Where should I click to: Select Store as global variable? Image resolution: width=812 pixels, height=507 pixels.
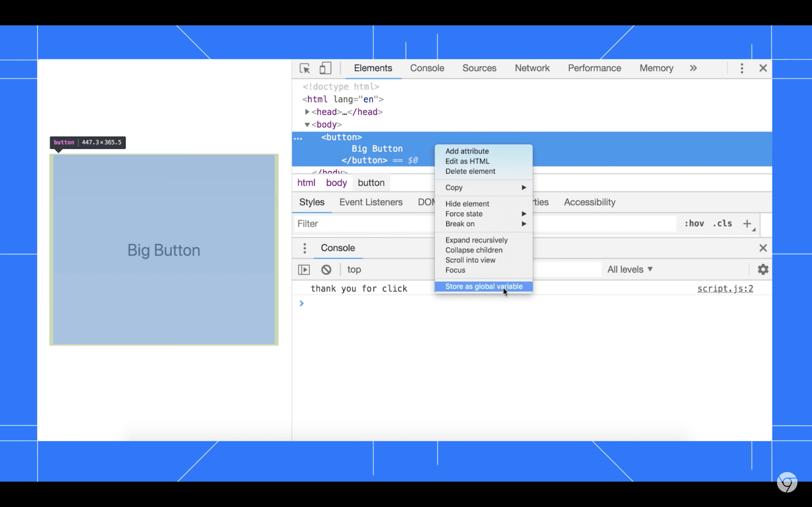(x=484, y=286)
